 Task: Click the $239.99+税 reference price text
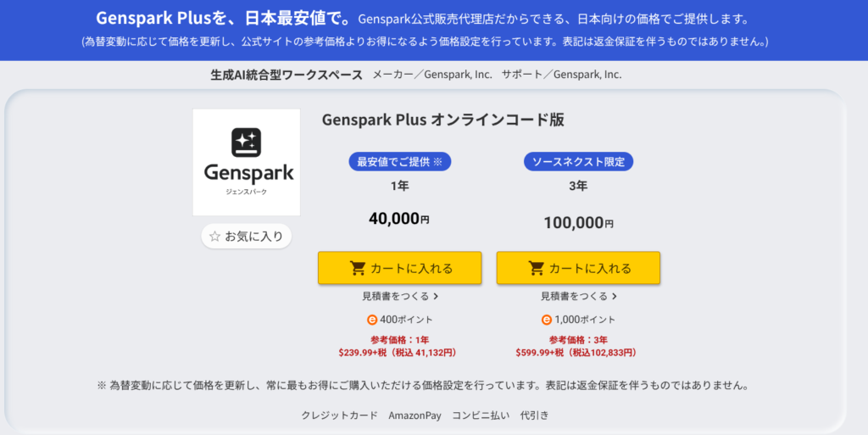[365, 352]
